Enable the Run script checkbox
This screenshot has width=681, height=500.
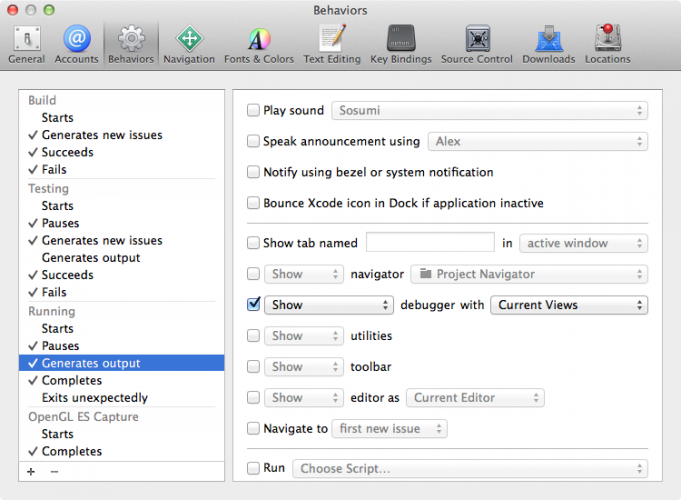click(253, 468)
